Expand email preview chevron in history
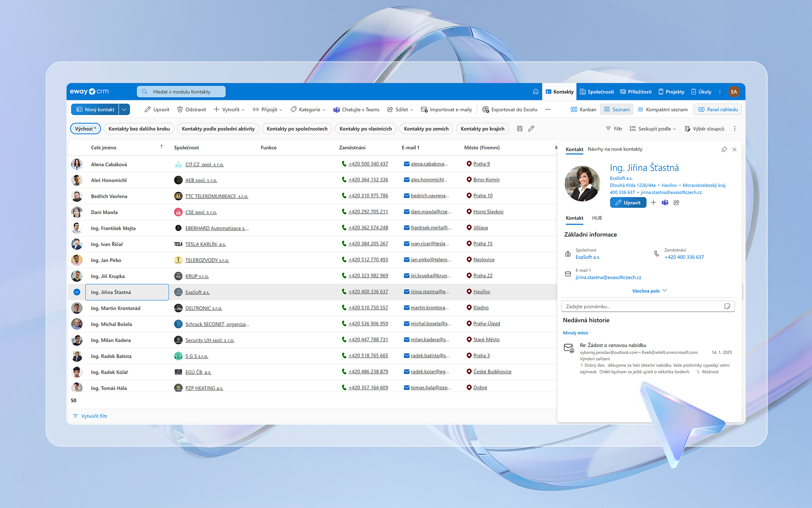812x508 pixels. (x=582, y=365)
